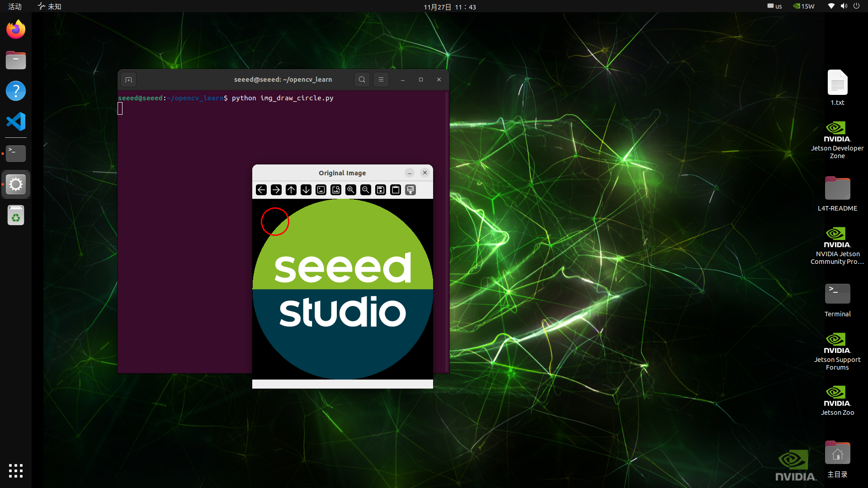This screenshot has width=868, height=488.
Task: Show all applications grid
Action: 16,471
